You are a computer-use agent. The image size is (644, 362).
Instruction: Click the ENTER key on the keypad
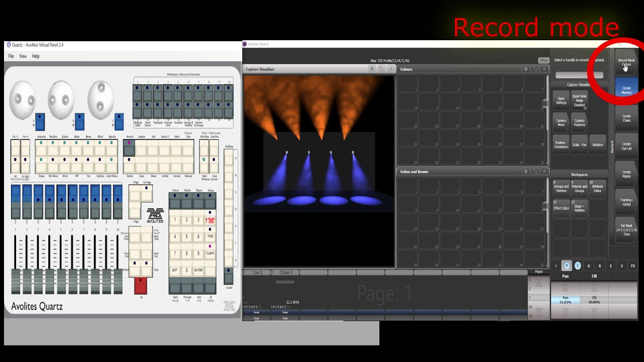coord(198,270)
